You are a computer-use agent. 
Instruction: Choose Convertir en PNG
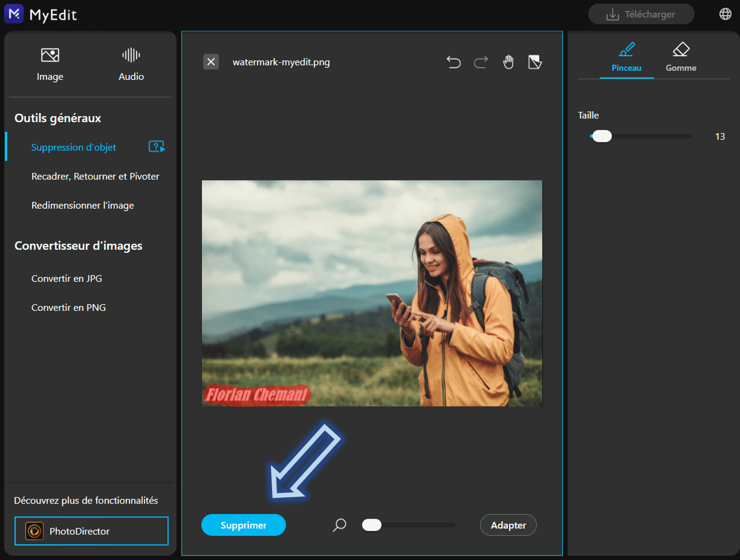click(x=69, y=307)
